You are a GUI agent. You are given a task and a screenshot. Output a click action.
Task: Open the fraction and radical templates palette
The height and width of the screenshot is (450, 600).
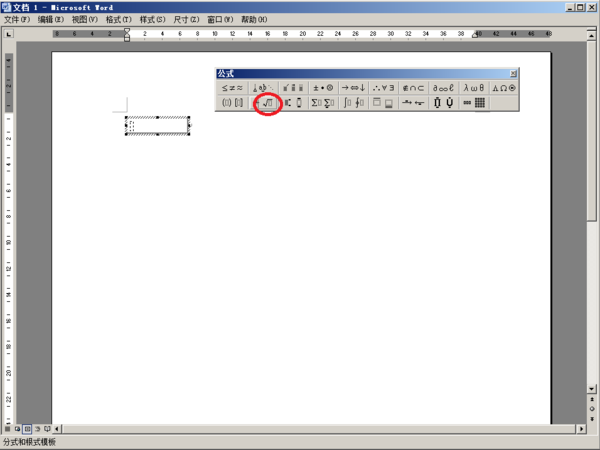coord(263,103)
